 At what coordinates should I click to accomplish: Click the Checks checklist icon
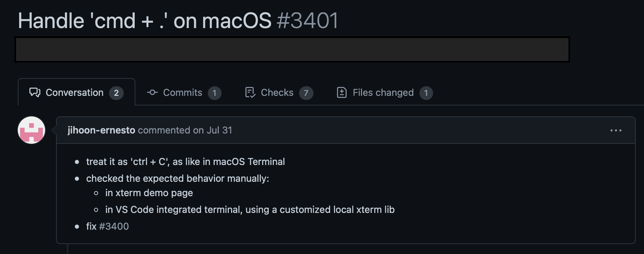[x=250, y=92]
